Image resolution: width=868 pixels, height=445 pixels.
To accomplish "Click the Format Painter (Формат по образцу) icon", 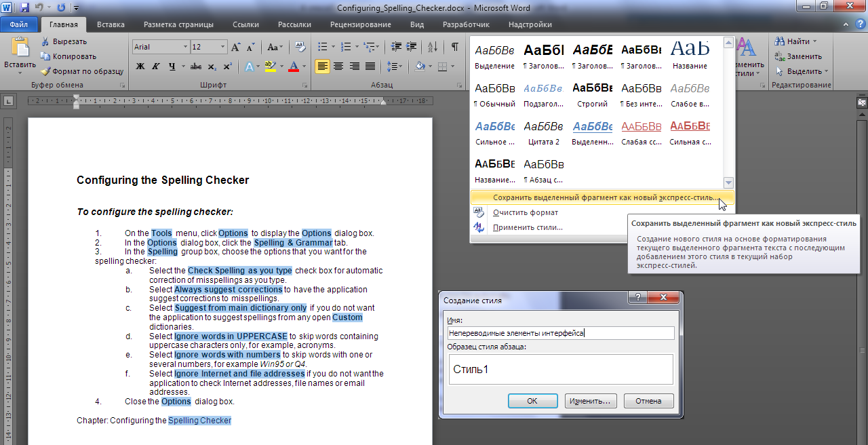I will [45, 71].
